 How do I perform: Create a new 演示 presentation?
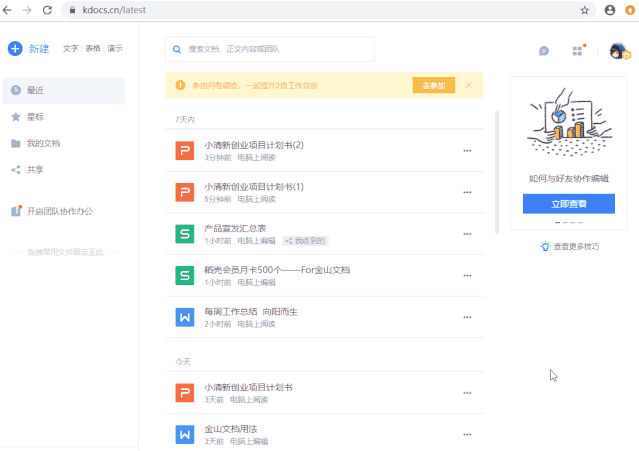coord(115,48)
